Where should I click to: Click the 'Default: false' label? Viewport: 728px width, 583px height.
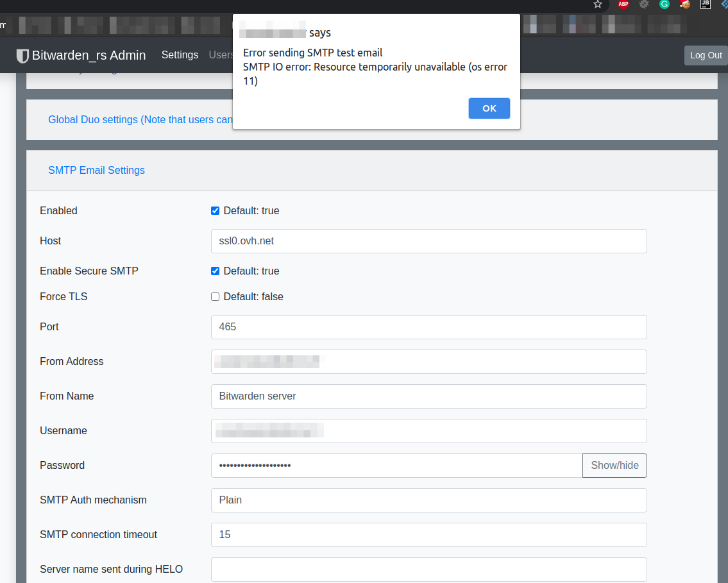coord(253,296)
